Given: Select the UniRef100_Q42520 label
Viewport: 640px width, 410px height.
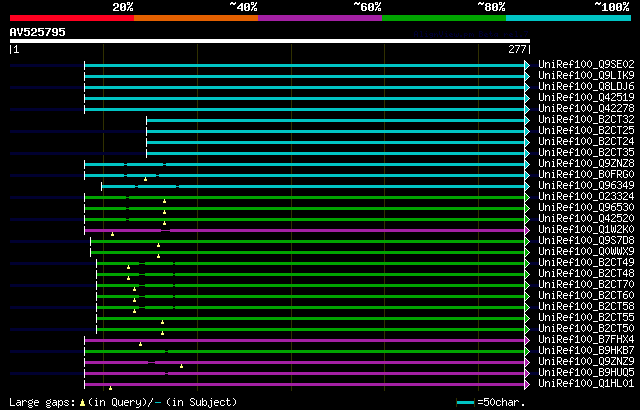Looking at the screenshot, I should 586,219.
